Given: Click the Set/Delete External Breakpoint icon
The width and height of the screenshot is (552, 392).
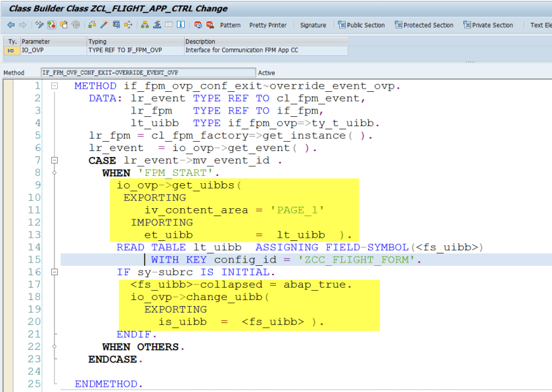Looking at the screenshot, I should coord(210,25).
